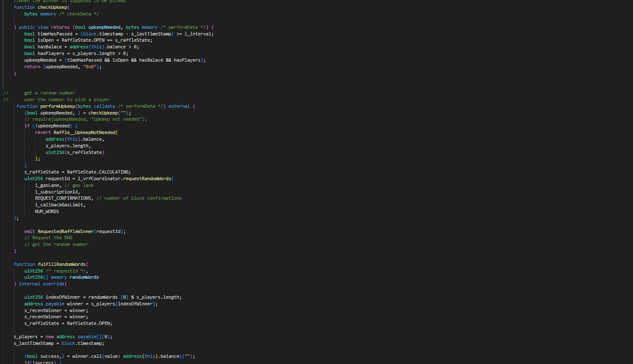Click the RequestedRaffleWinner emit event name
Viewport: 633px width, 364px height.
(66, 231)
